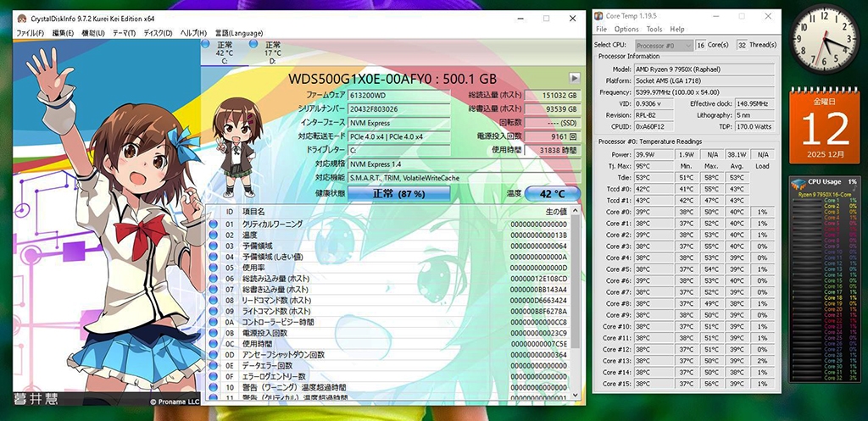Viewport: 868px width, 421px height.
Task: Click the serial number field 20432F803026
Action: coord(398,109)
